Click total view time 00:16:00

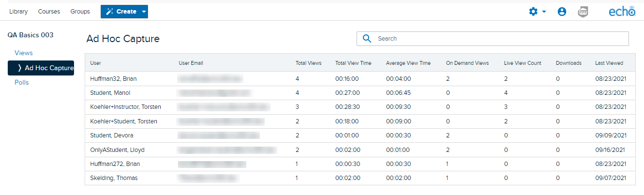[347, 78]
